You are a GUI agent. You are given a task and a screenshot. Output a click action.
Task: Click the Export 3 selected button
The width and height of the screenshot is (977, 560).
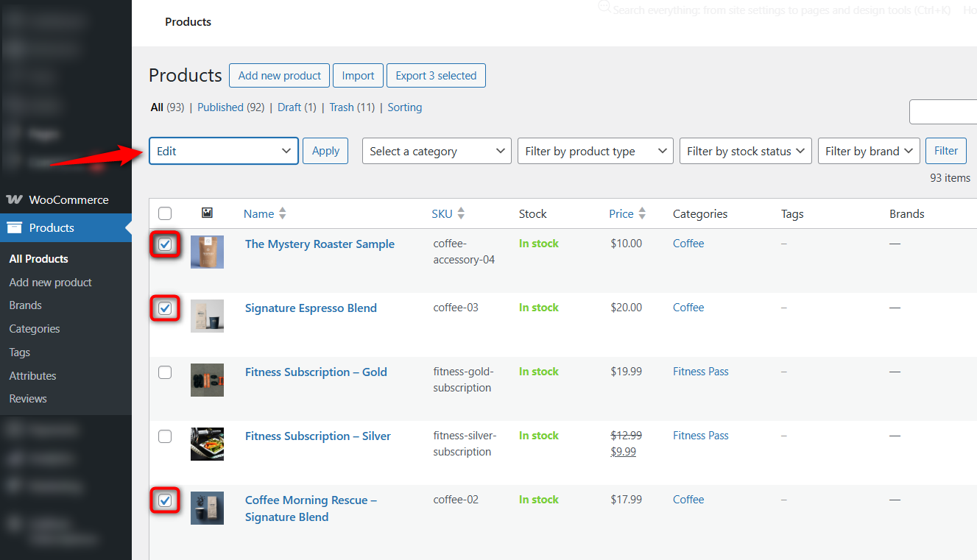(435, 75)
